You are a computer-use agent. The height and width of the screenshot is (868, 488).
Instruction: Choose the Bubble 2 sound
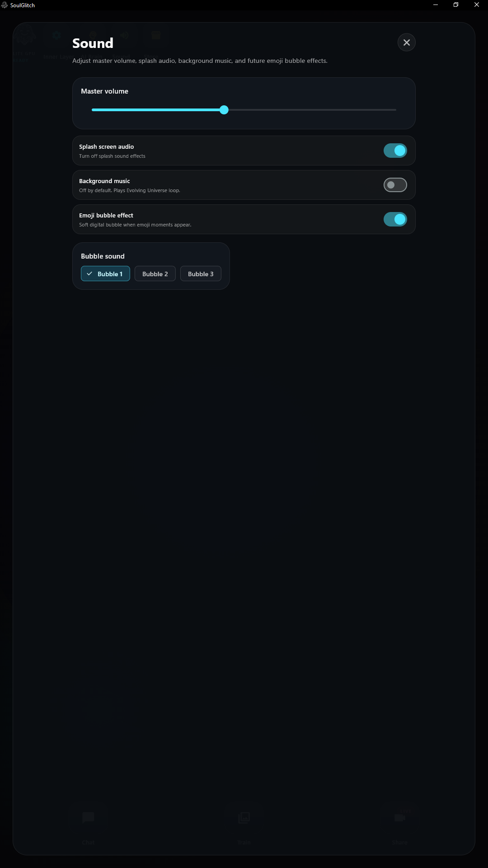[x=155, y=274]
